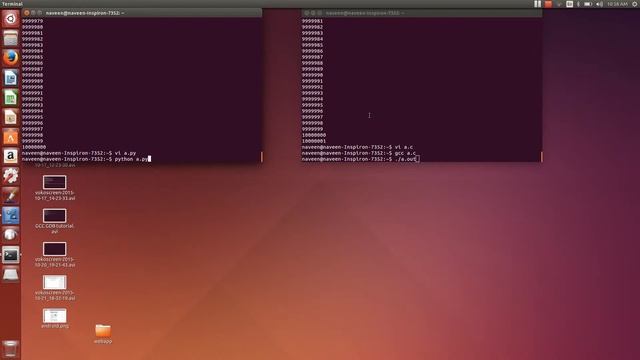
Task: Click '10000001' output line in right terminal
Action: click(313, 141)
